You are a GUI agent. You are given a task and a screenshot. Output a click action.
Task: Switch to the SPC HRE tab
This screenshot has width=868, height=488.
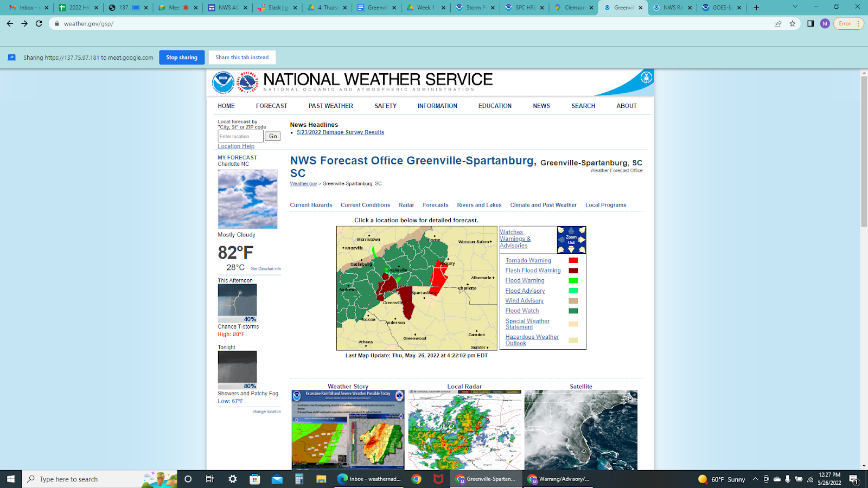tap(525, 8)
